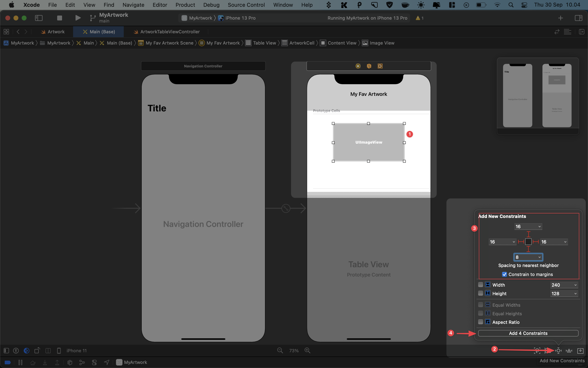This screenshot has height=368, width=588.
Task: Toggle canvas light/dark appearance
Action: 27,350
